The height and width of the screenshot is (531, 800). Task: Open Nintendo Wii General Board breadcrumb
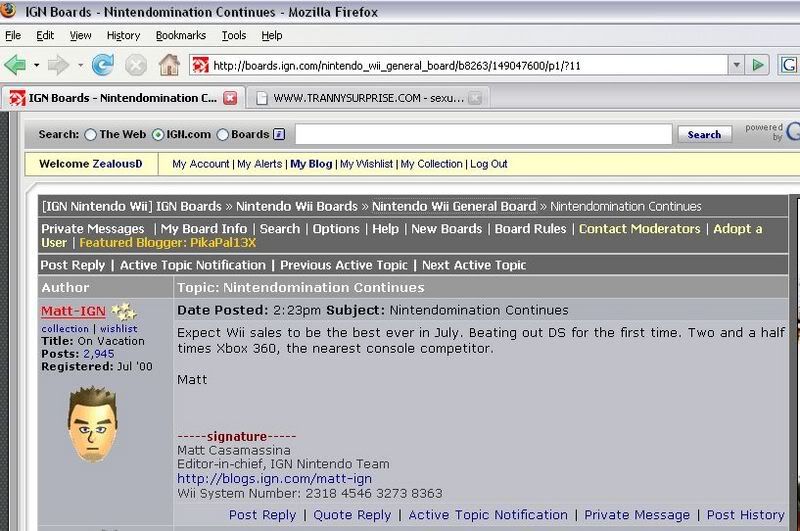click(x=454, y=207)
